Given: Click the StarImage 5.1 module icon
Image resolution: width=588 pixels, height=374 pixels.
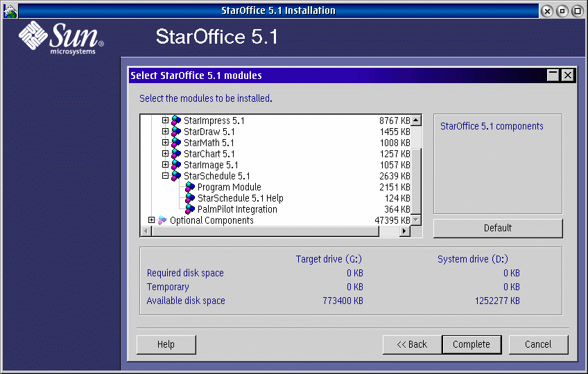Looking at the screenshot, I should pos(176,165).
